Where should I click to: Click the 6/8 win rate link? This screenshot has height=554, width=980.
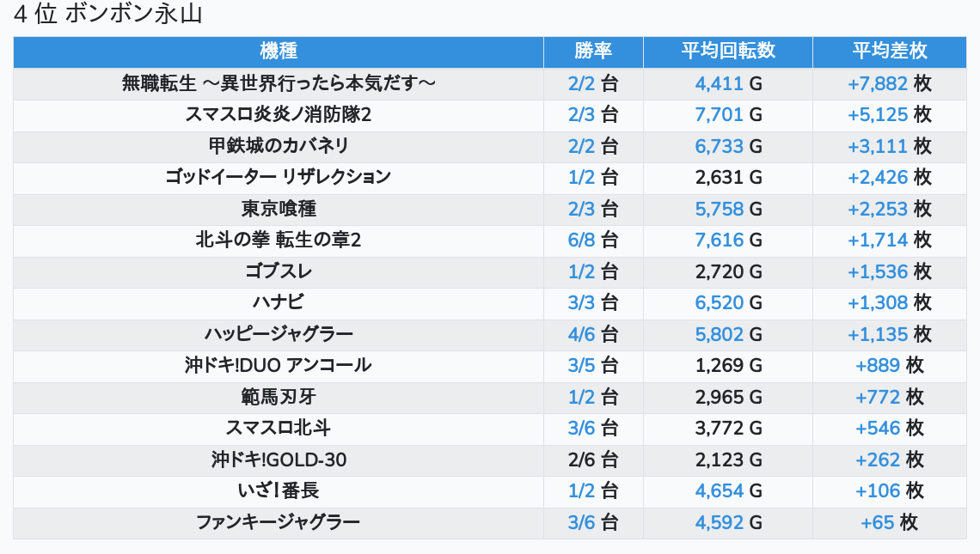click(x=582, y=240)
